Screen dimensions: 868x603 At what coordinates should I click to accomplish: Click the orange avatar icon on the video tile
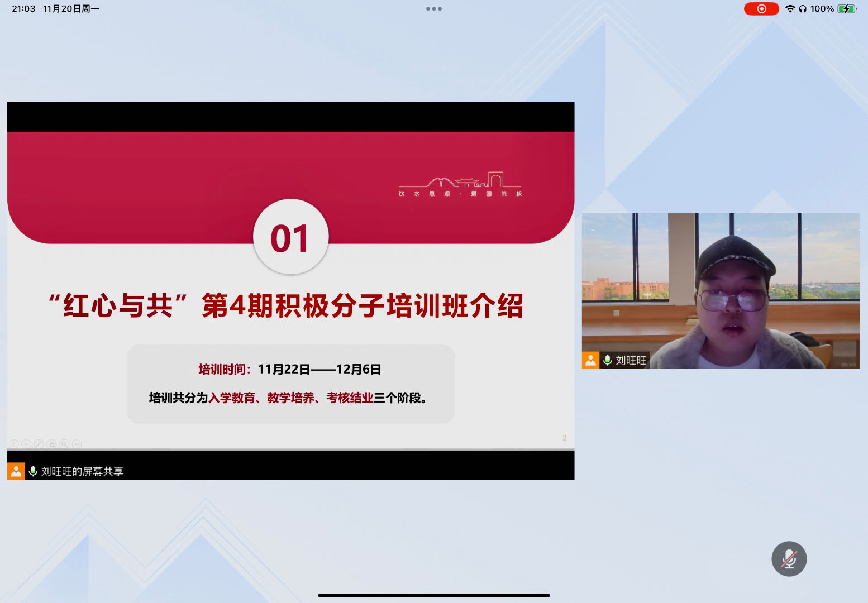[x=590, y=360]
